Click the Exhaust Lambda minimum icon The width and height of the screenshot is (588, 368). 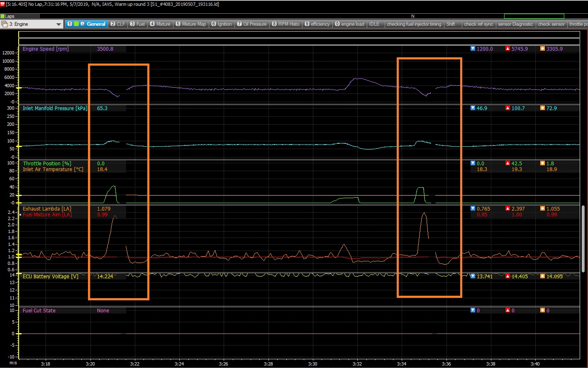473,209
